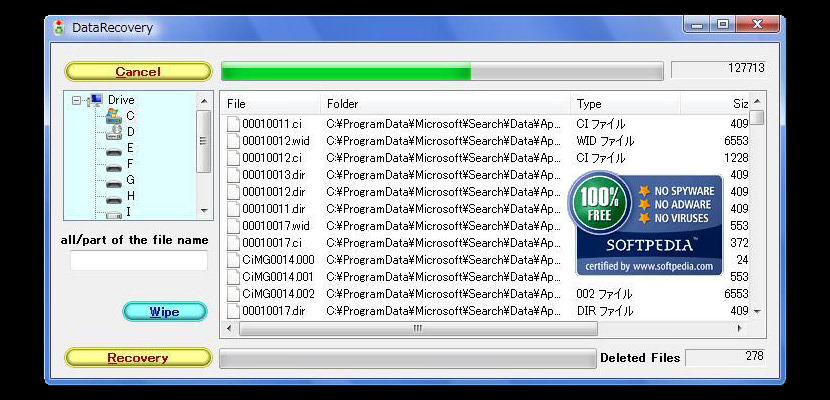This screenshot has width=830, height=400.
Task: Select the 00010012.wid file name
Action: pyautogui.click(x=276, y=141)
